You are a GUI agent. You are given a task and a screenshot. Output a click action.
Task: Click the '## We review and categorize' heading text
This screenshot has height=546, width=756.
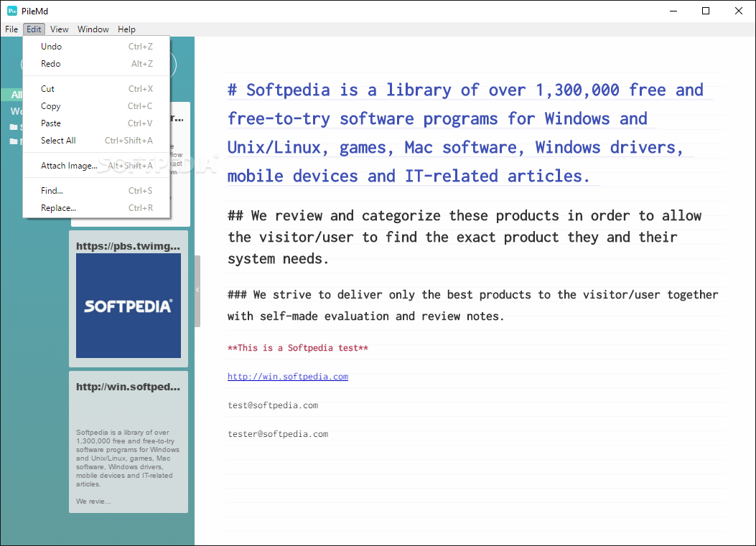pyautogui.click(x=465, y=237)
